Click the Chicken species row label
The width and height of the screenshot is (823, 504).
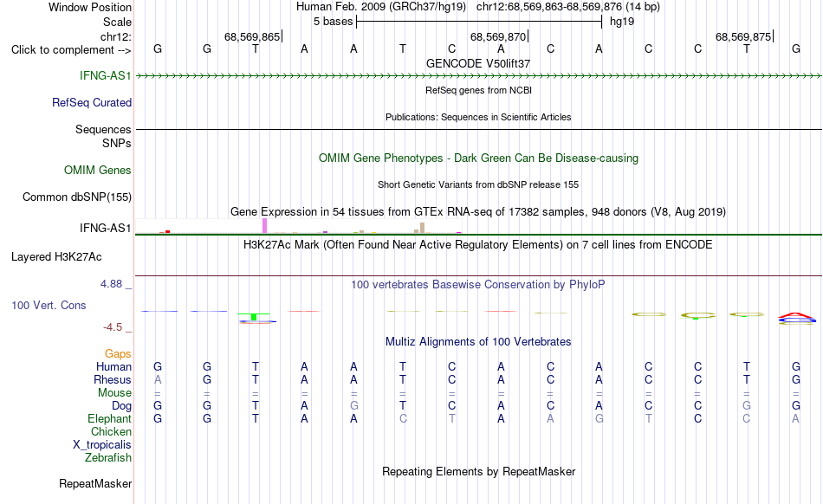[x=111, y=431]
